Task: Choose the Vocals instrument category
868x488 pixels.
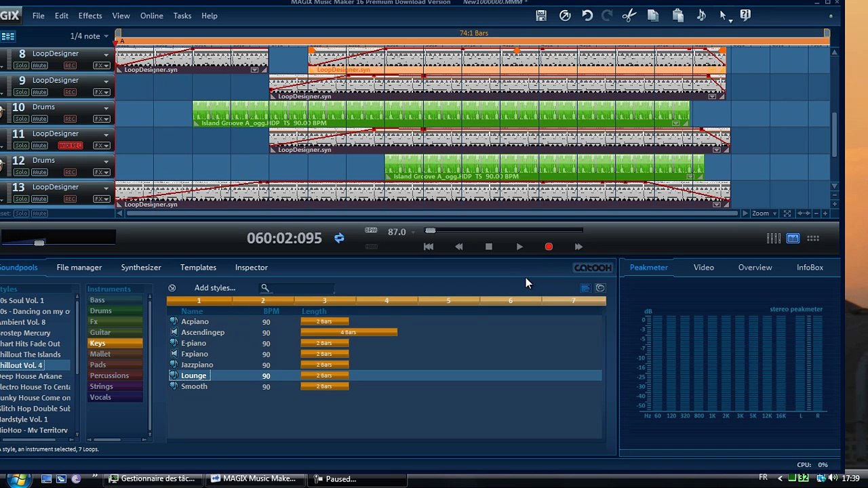Action: 115,397
